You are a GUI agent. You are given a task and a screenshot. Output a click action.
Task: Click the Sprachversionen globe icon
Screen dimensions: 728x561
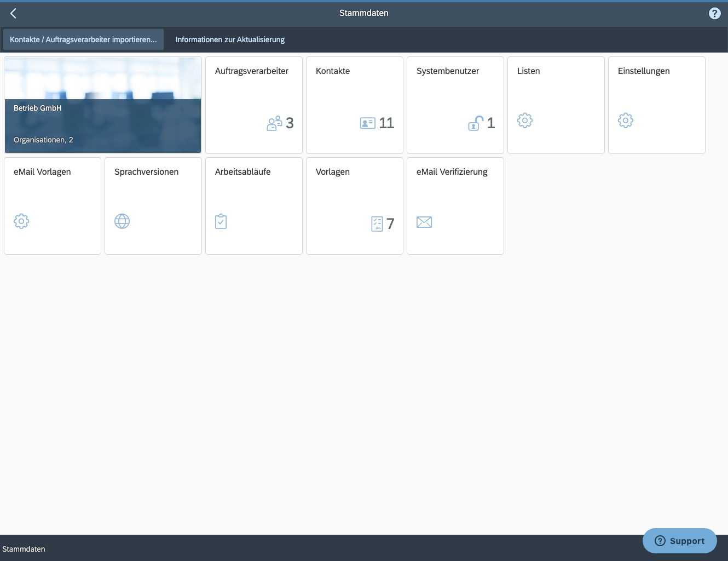122,221
